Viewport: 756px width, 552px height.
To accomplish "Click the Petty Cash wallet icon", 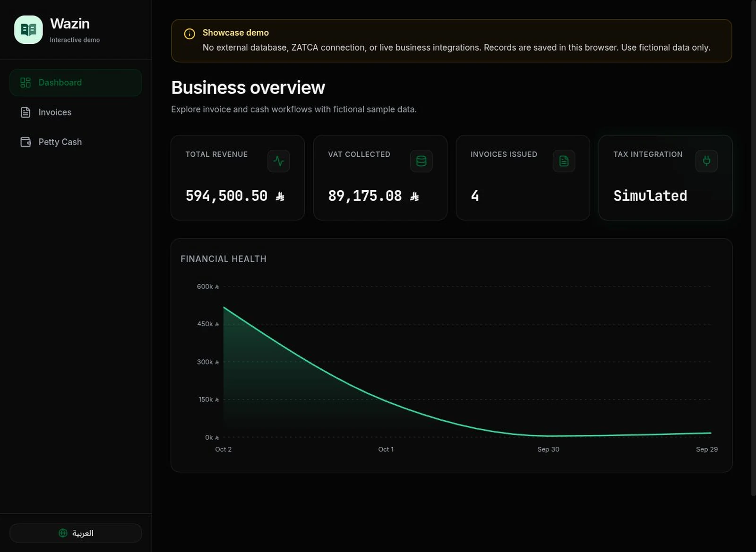I will 26,142.
